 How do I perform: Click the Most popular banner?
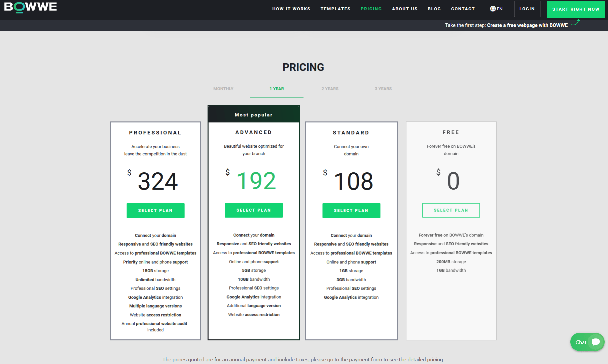click(x=254, y=114)
